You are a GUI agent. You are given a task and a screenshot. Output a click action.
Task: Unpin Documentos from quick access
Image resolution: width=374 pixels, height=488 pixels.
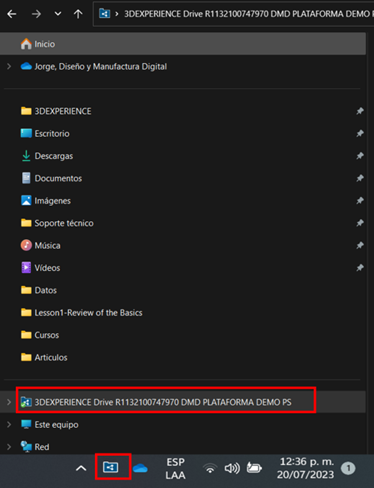click(360, 178)
